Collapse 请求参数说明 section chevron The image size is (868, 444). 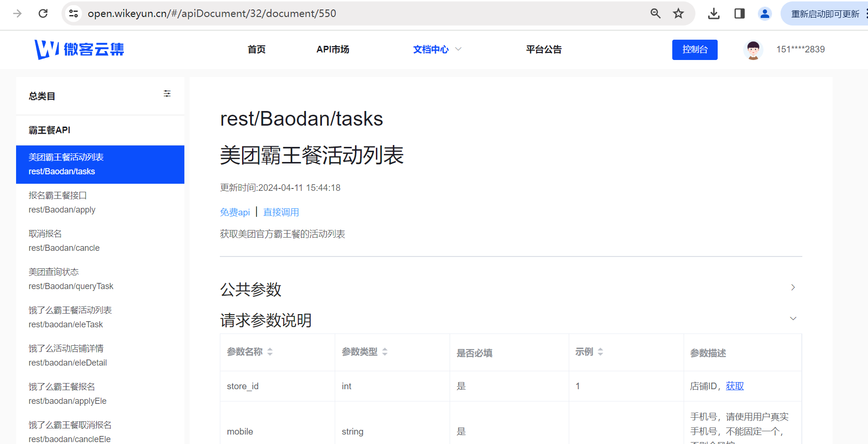793,318
